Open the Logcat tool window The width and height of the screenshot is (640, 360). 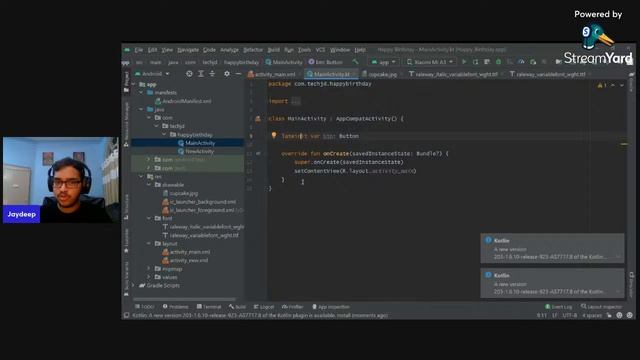point(264,307)
